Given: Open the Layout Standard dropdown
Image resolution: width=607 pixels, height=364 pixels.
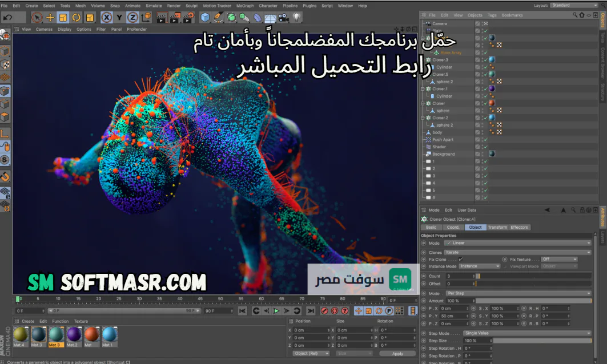Looking at the screenshot, I should coord(574,5).
